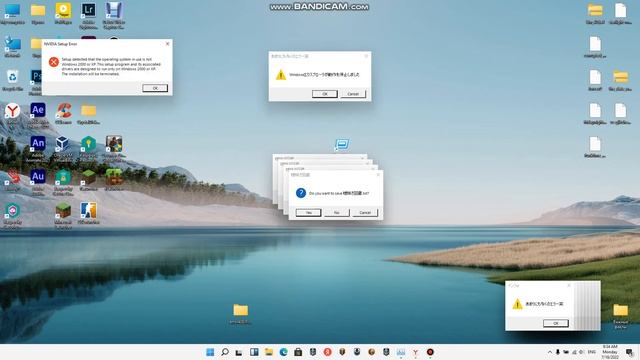Select the remote desktop icon above stacked dialogs

pyautogui.click(x=342, y=144)
